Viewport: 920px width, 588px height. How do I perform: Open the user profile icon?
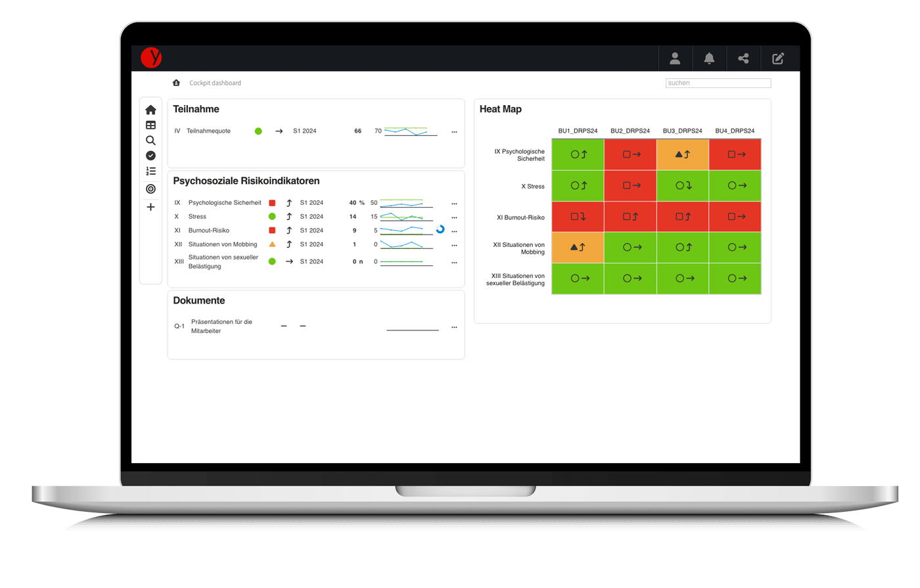tap(675, 58)
